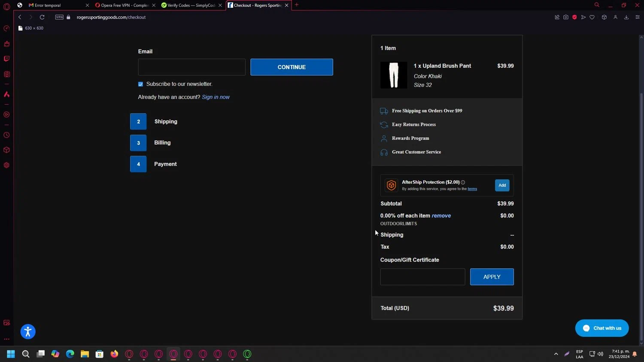Reload the checkout page

point(42,17)
